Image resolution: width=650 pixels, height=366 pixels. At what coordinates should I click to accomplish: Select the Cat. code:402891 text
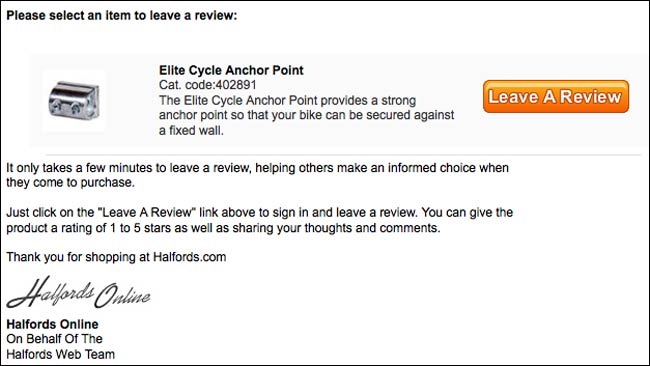(208, 85)
